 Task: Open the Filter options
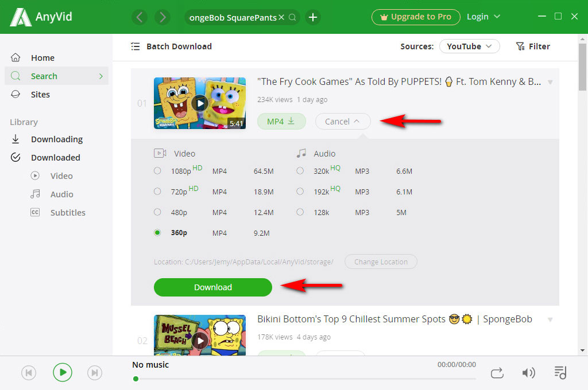point(533,46)
